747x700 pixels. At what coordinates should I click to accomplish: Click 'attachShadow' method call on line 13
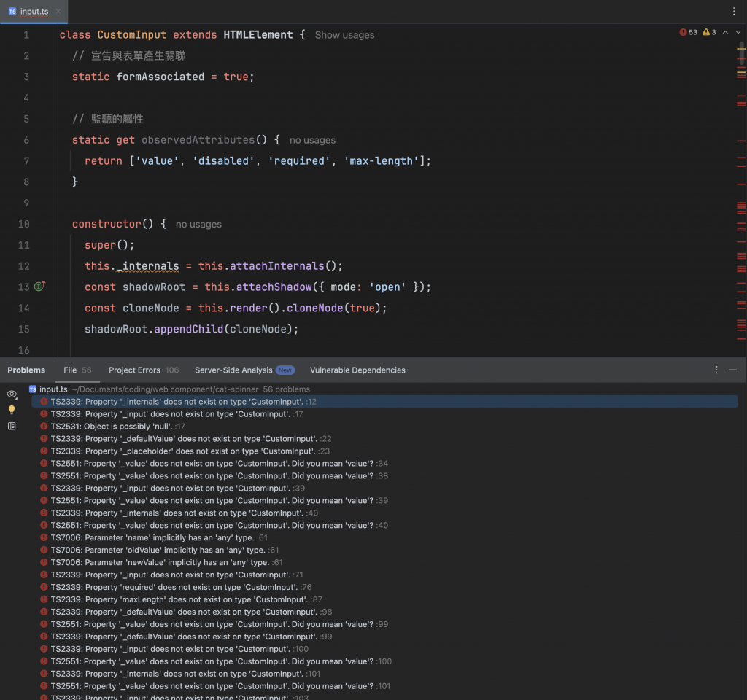tap(274, 287)
